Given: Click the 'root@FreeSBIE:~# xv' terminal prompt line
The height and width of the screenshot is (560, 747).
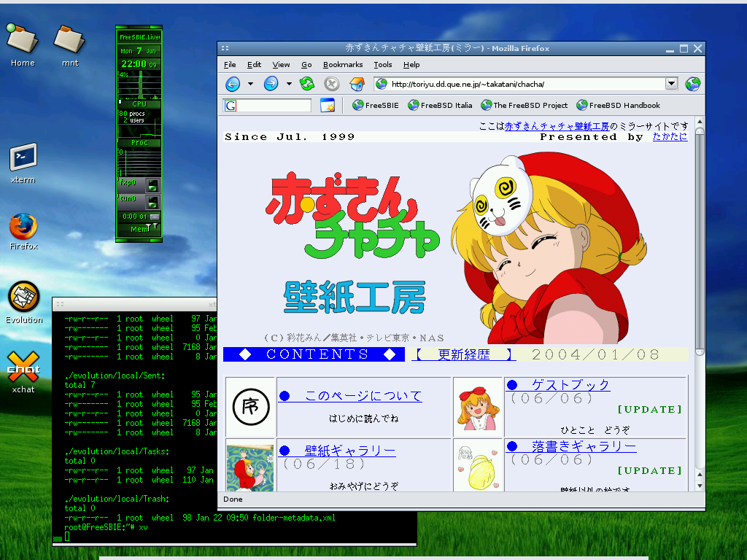Looking at the screenshot, I should pyautogui.click(x=107, y=527).
